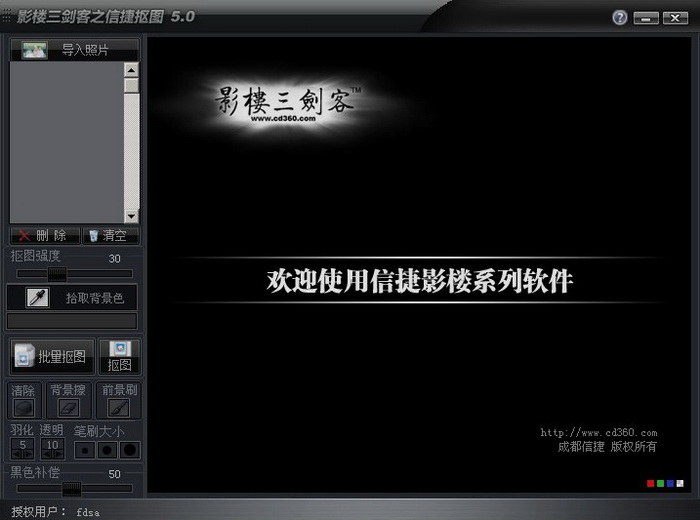The height and width of the screenshot is (520, 700).
Task: Select the eyedropper icon for 拾取背景色
Action: pyautogui.click(x=38, y=297)
